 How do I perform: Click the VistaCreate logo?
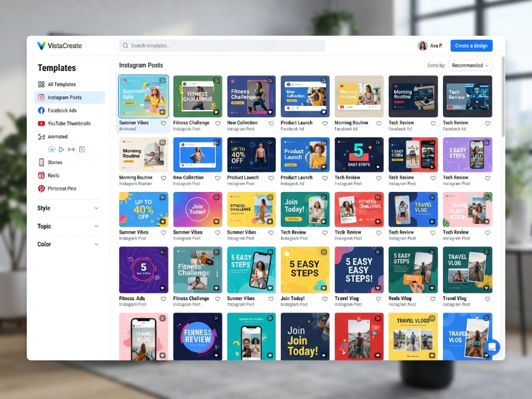[59, 46]
